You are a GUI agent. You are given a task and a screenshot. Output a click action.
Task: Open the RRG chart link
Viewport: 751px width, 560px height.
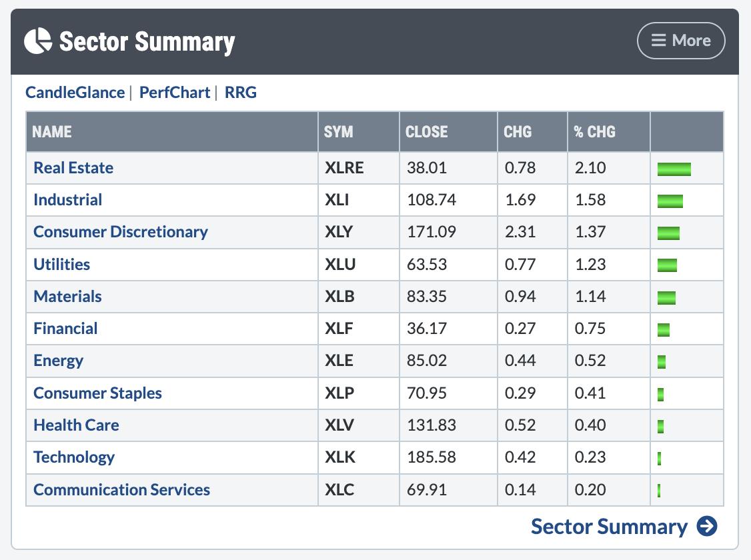click(x=241, y=93)
